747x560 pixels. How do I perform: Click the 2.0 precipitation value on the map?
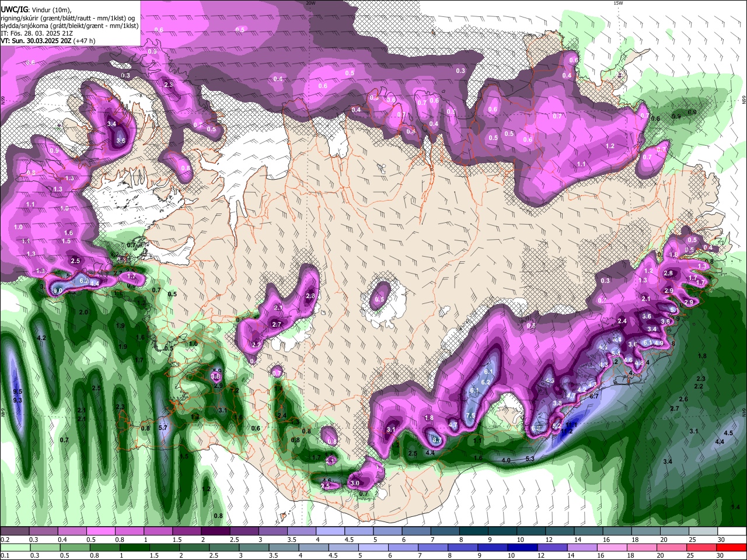tap(83, 313)
